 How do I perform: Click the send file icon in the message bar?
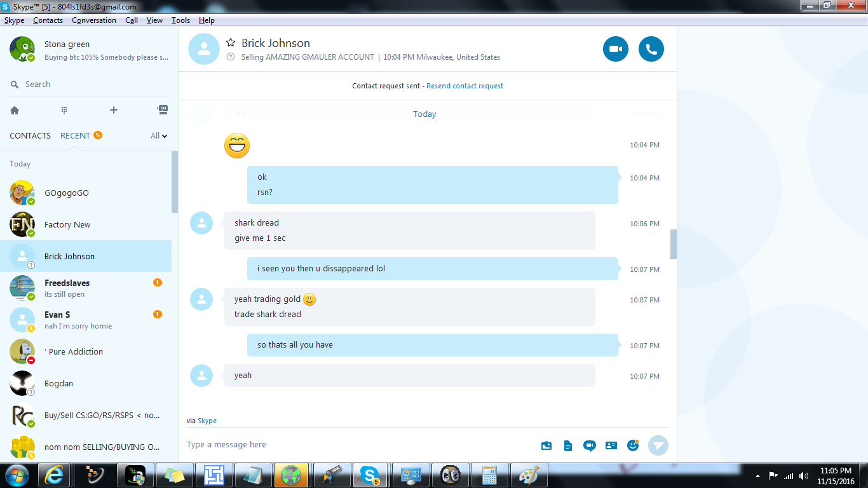[568, 445]
